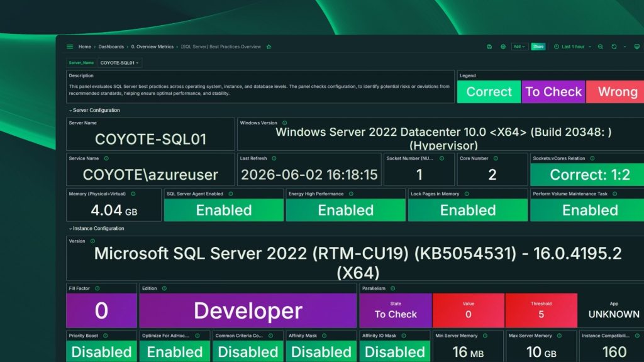Collapse the Instance Configuration row

coord(96,229)
